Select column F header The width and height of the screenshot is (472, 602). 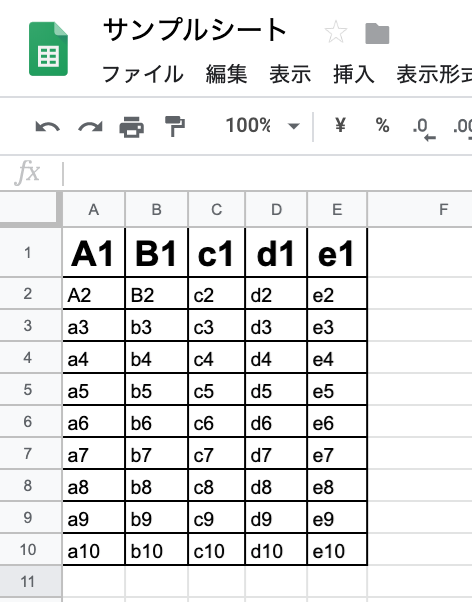pyautogui.click(x=420, y=209)
